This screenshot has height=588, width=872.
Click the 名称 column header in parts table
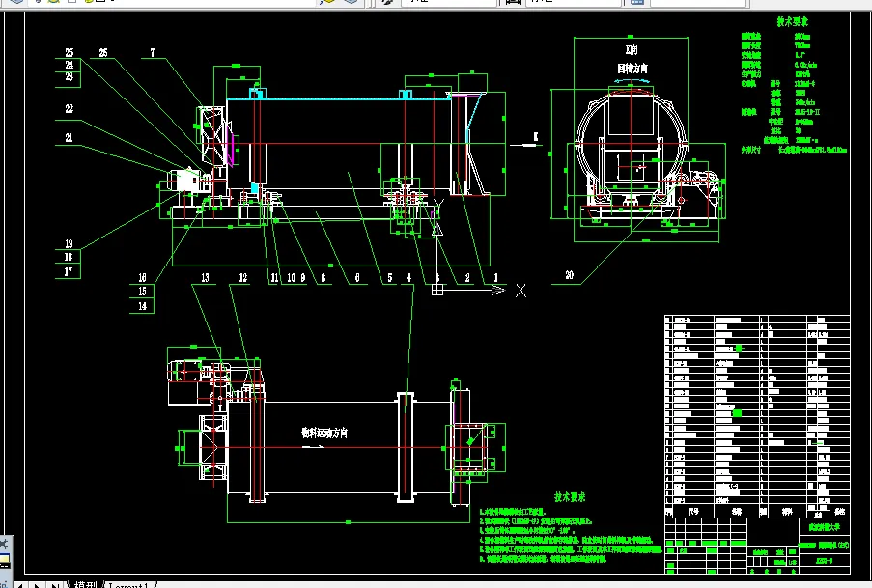tap(737, 511)
